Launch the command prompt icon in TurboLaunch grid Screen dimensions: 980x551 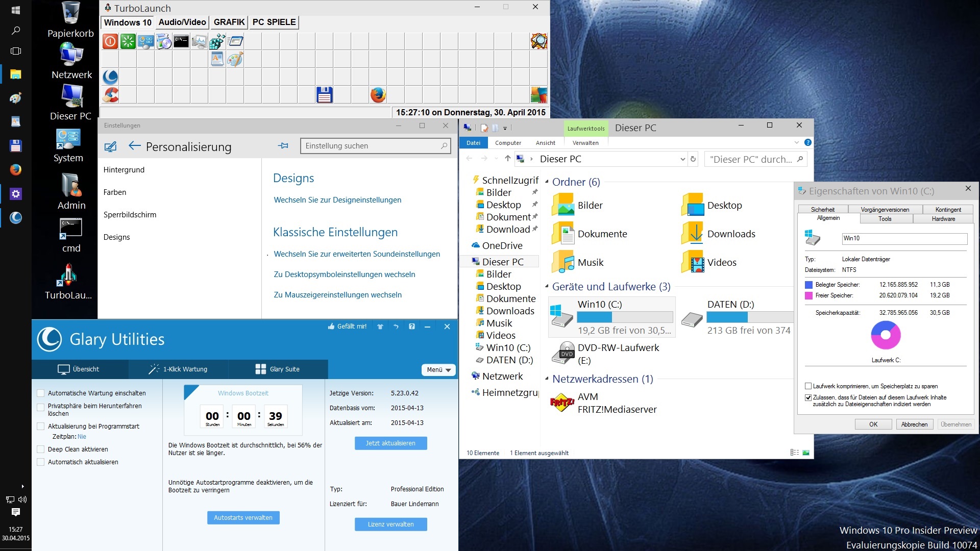click(181, 41)
